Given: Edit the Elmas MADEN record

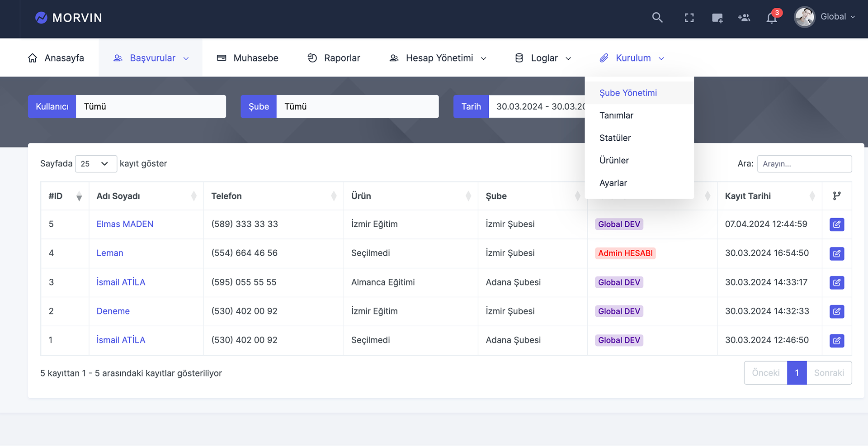Looking at the screenshot, I should [837, 224].
